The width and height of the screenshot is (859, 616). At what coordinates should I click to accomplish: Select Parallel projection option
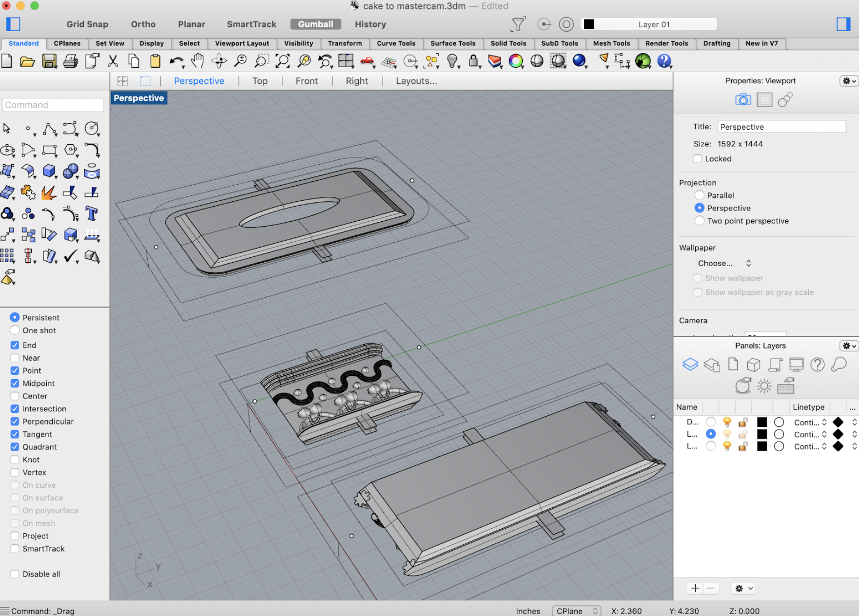700,195
